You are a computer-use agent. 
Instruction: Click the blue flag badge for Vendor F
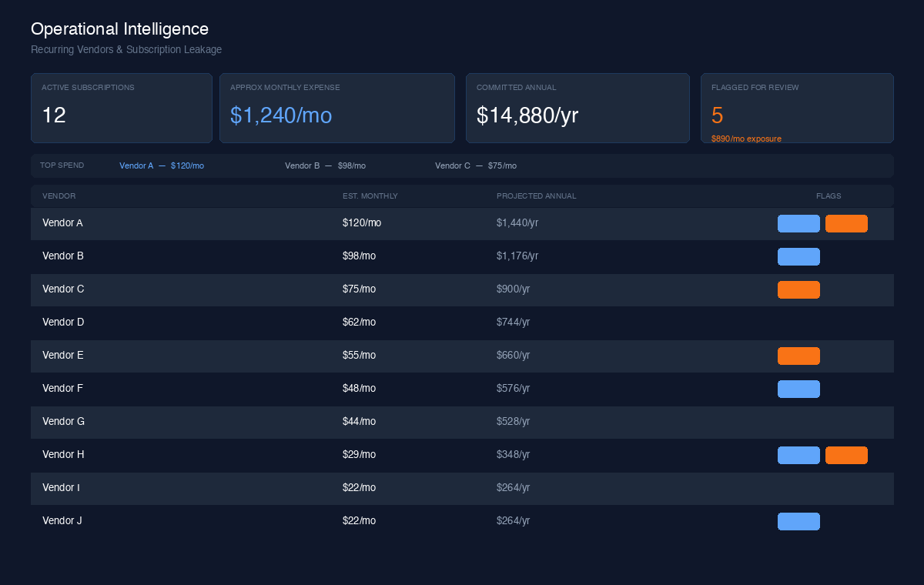(x=798, y=389)
